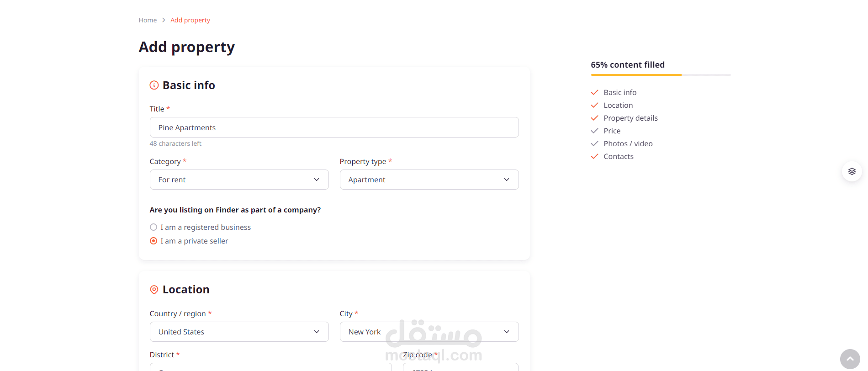Open the Category dropdown For rent
868x371 pixels.
239,180
